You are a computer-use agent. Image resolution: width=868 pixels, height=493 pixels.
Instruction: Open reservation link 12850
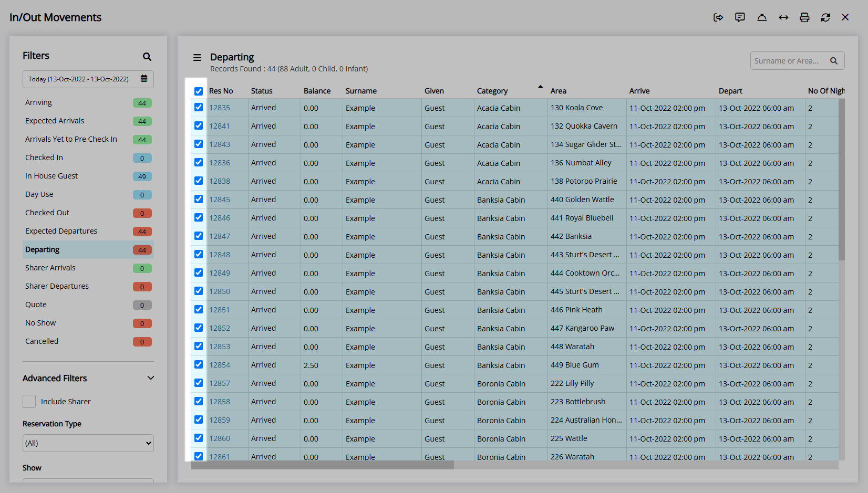click(x=220, y=291)
